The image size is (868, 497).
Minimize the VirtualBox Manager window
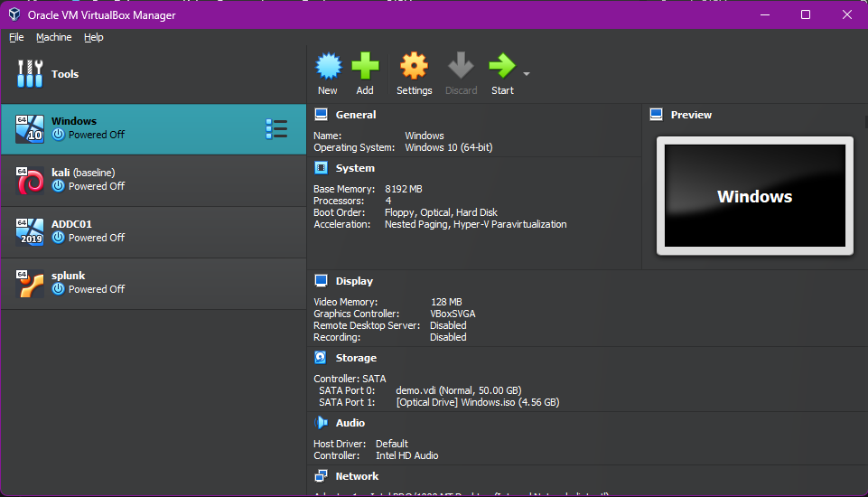[x=765, y=14]
